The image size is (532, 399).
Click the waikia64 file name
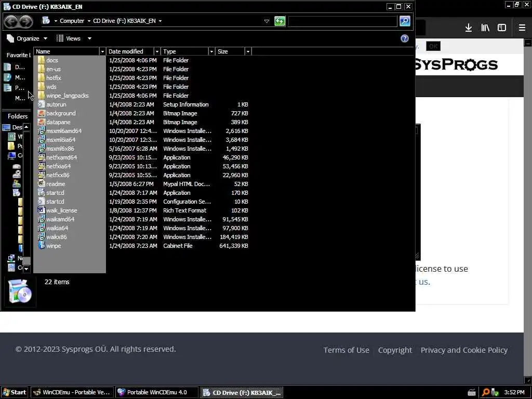57,228
